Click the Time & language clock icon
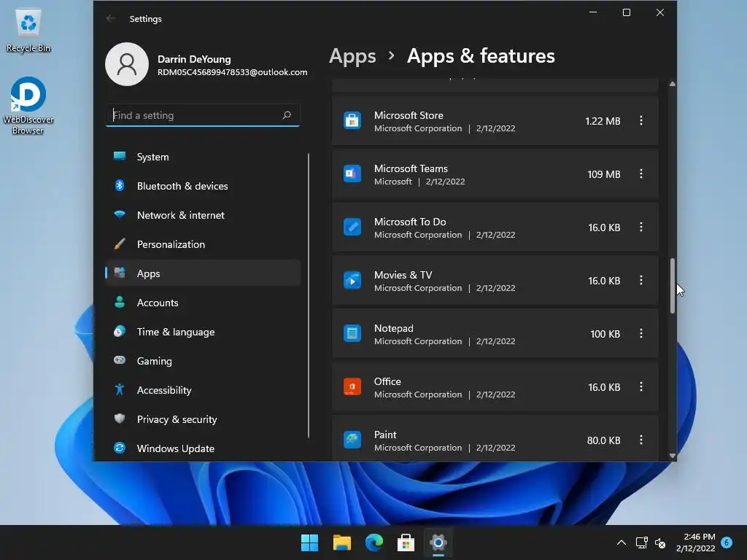 click(x=120, y=331)
